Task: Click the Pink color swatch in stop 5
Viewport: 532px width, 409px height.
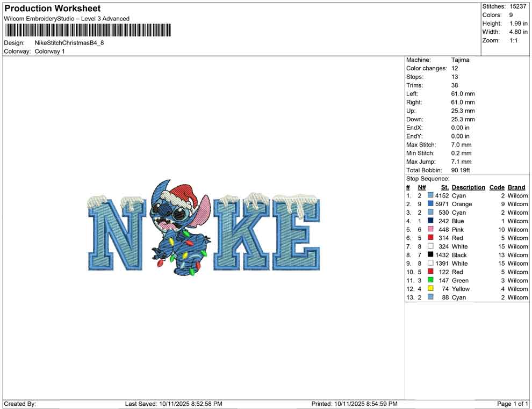Action: tap(430, 229)
